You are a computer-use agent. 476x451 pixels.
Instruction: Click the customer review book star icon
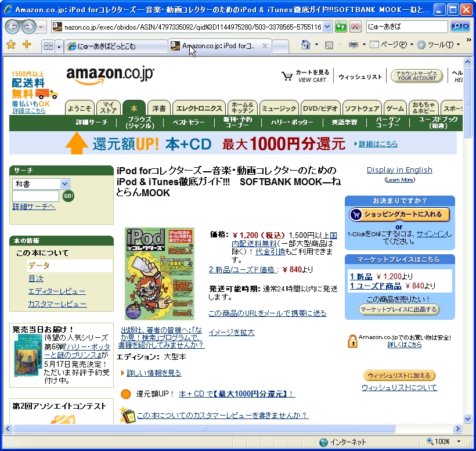tap(127, 415)
